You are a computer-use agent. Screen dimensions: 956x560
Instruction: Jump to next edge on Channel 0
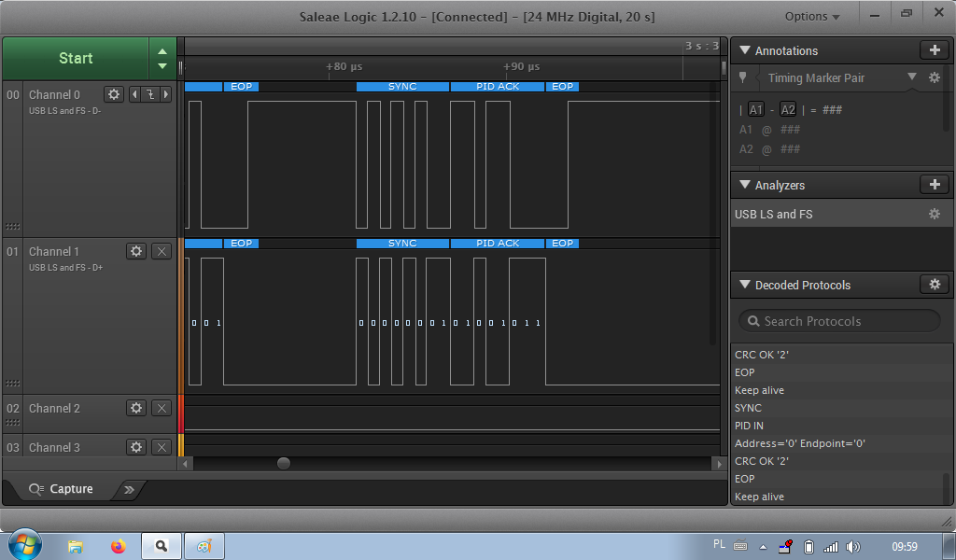[166, 94]
